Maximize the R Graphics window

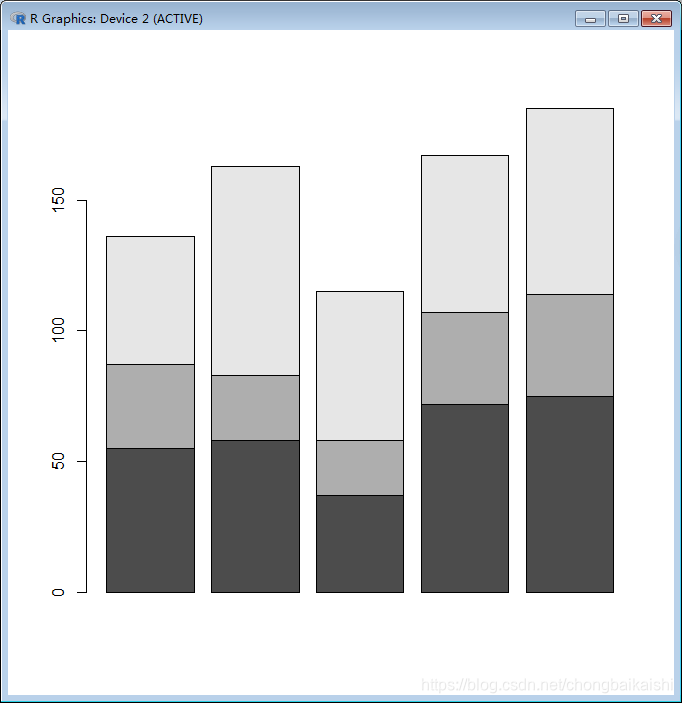(x=623, y=19)
